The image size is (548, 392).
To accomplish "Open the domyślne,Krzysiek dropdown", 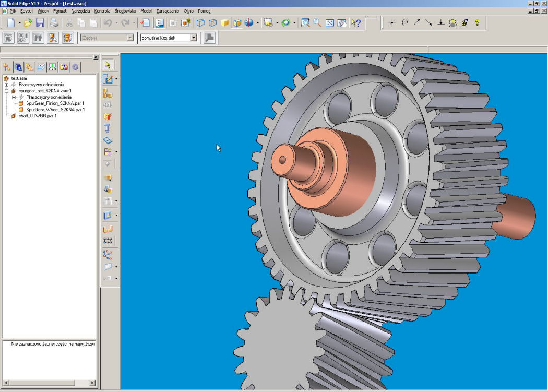I will [x=194, y=38].
